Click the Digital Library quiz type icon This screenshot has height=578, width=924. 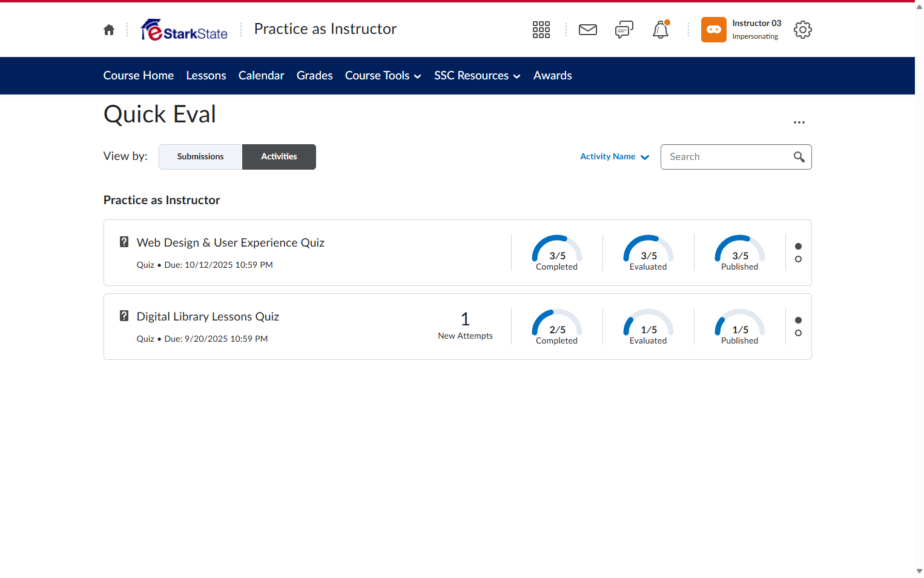pyautogui.click(x=124, y=316)
